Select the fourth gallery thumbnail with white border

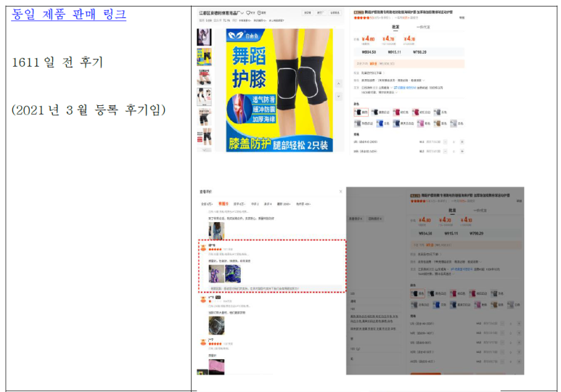tap(204, 97)
